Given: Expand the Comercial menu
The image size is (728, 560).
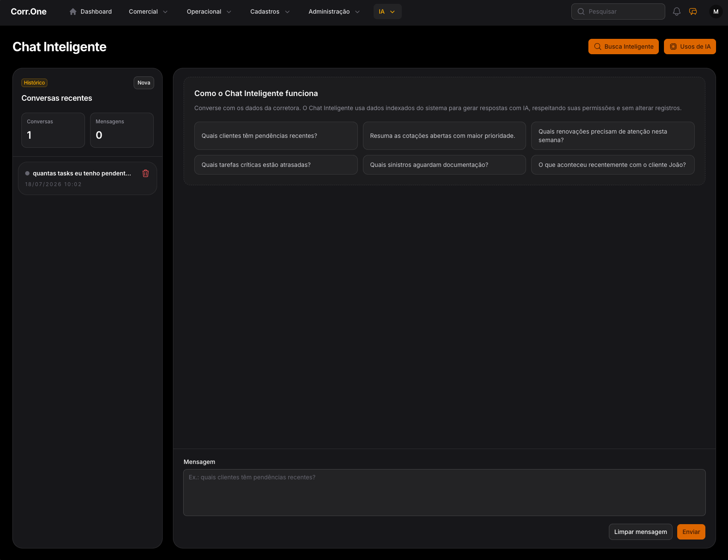Looking at the screenshot, I should point(148,12).
